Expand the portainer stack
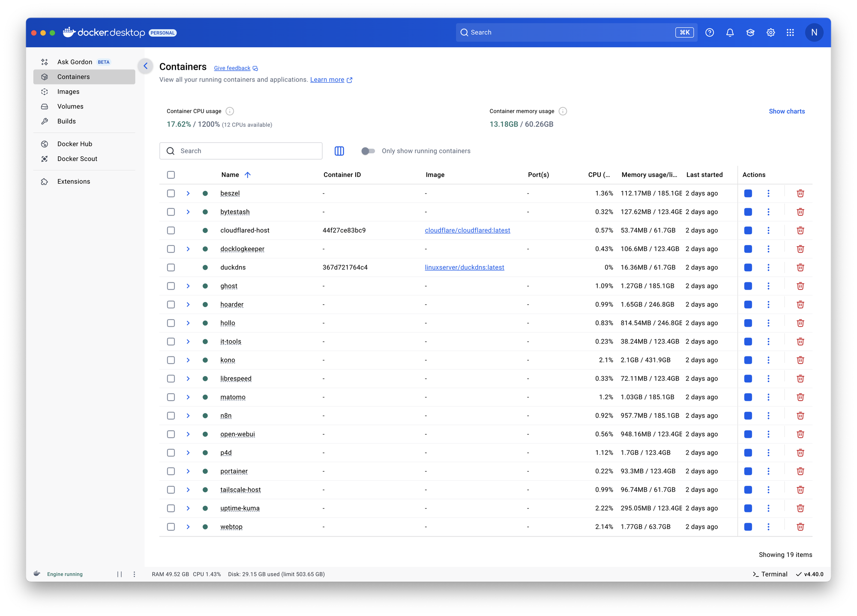Viewport: 857px width, 616px height. click(188, 471)
